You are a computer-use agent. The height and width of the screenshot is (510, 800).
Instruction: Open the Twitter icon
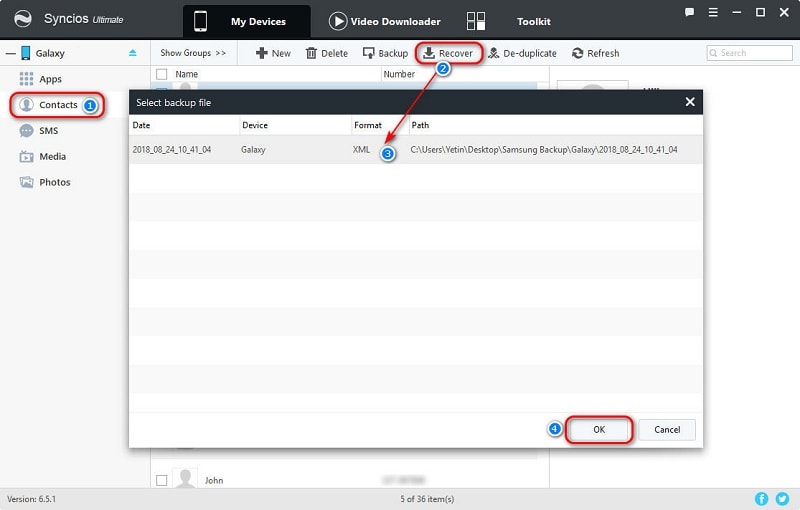pos(782,499)
